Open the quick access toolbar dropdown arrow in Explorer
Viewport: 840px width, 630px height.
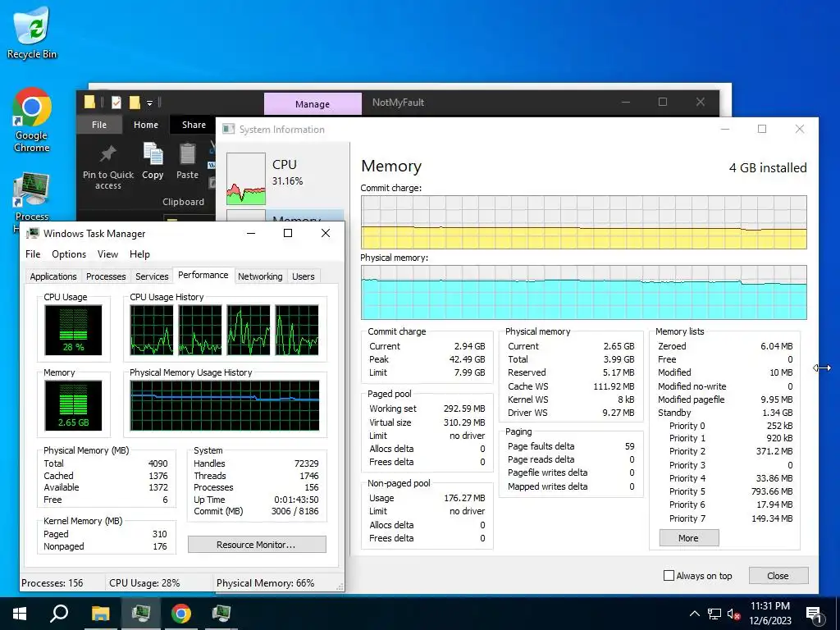coord(149,103)
